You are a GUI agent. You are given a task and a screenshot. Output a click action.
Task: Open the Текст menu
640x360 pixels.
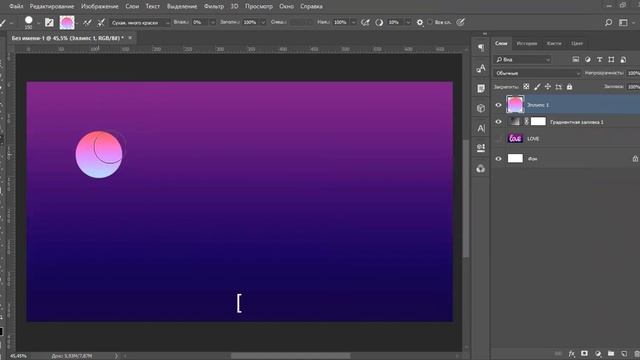153,7
